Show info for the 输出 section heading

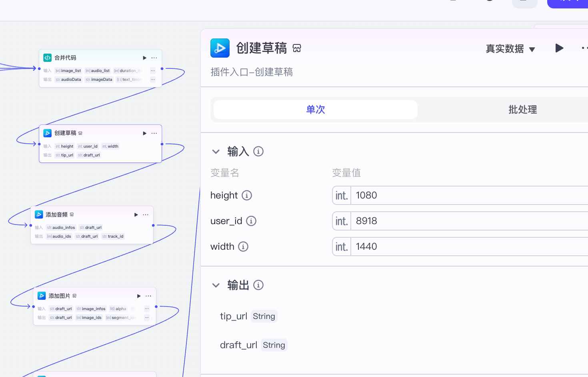point(258,285)
